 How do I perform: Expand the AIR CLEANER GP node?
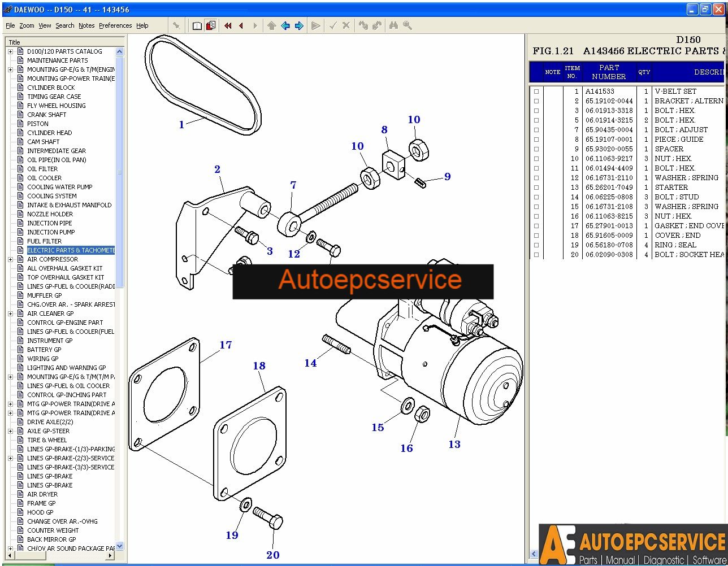click(x=10, y=314)
